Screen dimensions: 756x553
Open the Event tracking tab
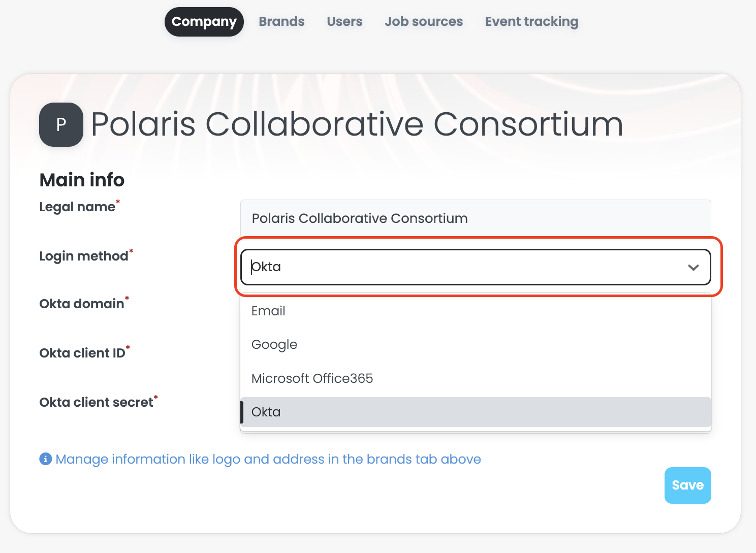click(x=531, y=21)
